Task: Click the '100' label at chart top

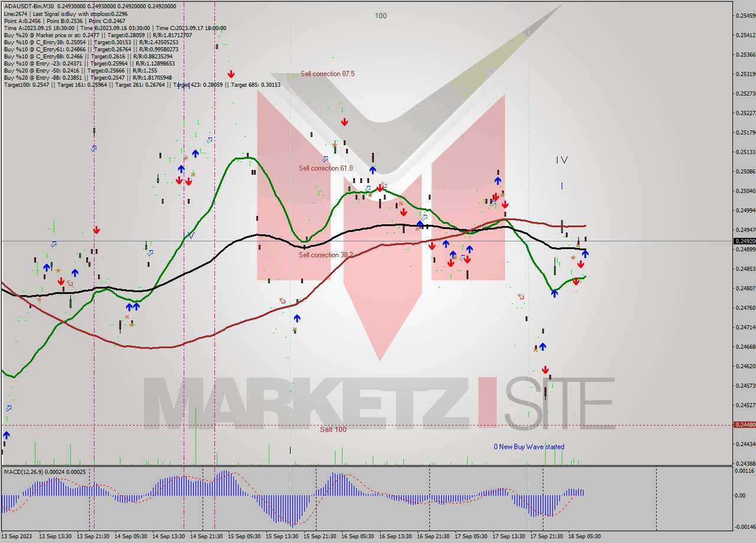Action: (x=381, y=16)
